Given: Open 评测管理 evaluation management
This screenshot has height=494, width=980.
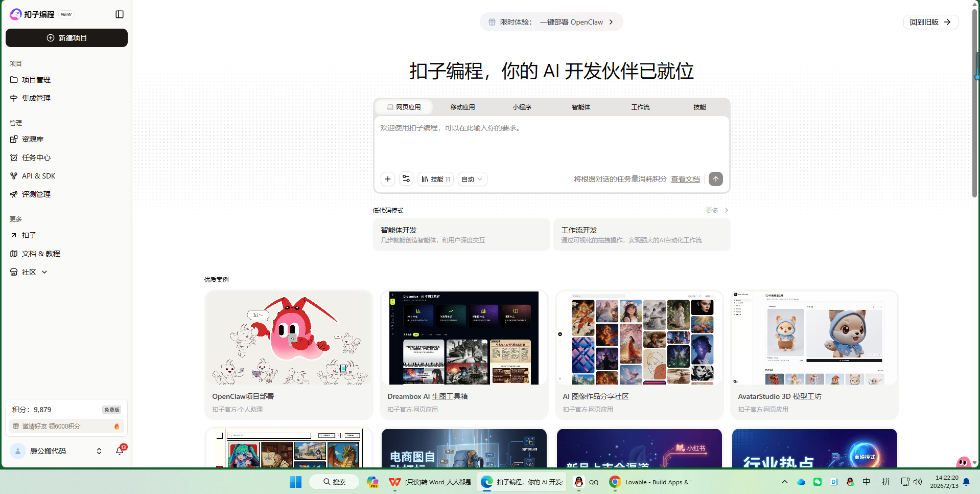Looking at the screenshot, I should coord(36,194).
